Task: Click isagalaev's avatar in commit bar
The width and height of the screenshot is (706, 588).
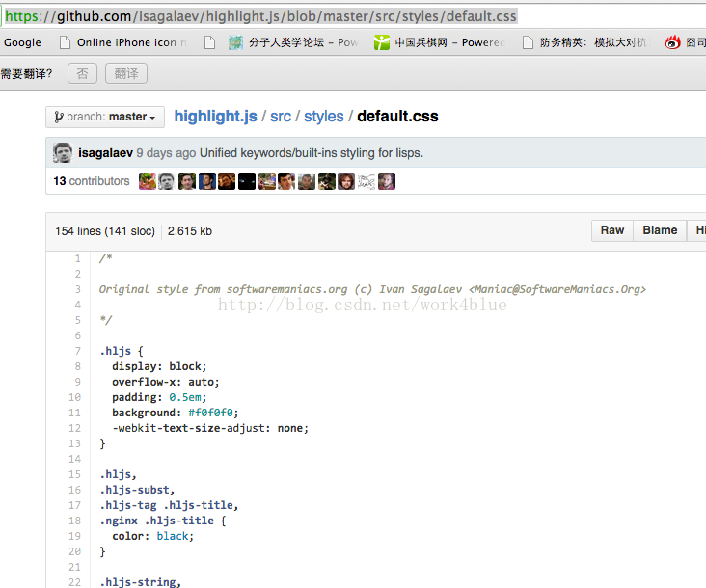Action: tap(63, 153)
